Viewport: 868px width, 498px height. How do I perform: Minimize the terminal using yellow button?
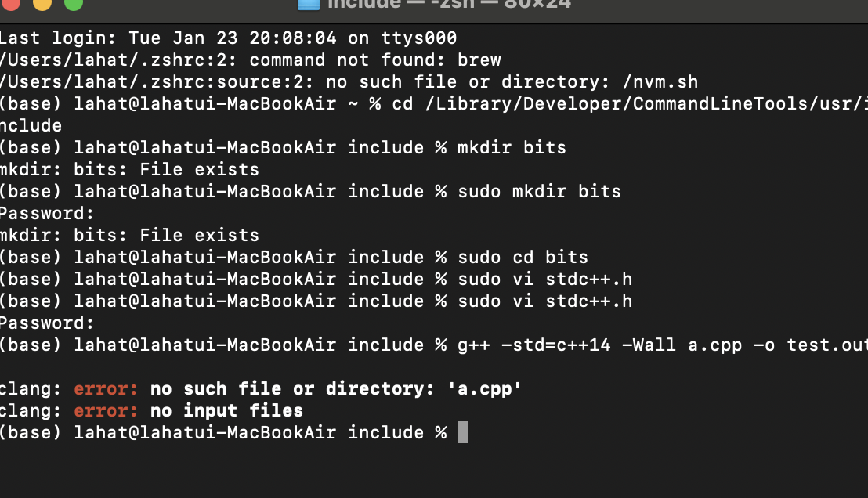[x=42, y=3]
